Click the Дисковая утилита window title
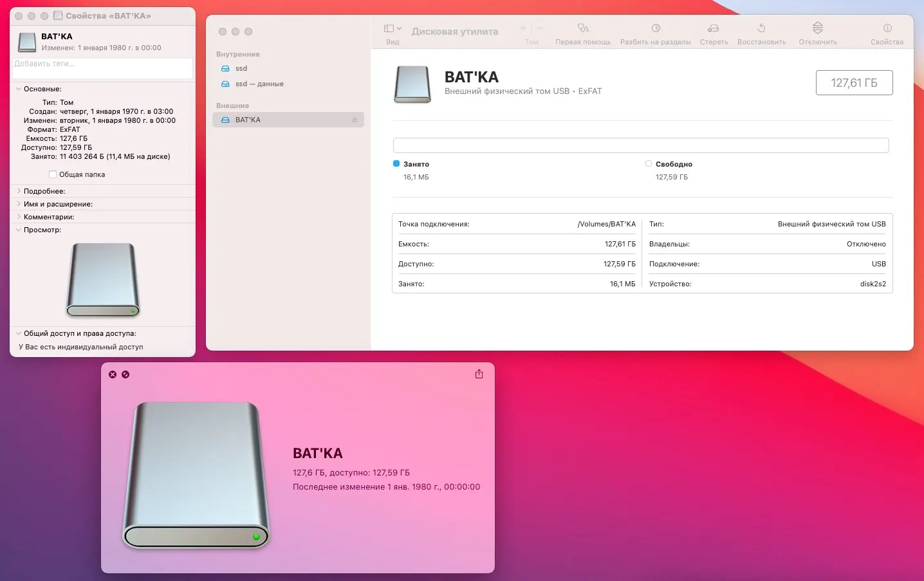The width and height of the screenshot is (924, 581). [455, 32]
